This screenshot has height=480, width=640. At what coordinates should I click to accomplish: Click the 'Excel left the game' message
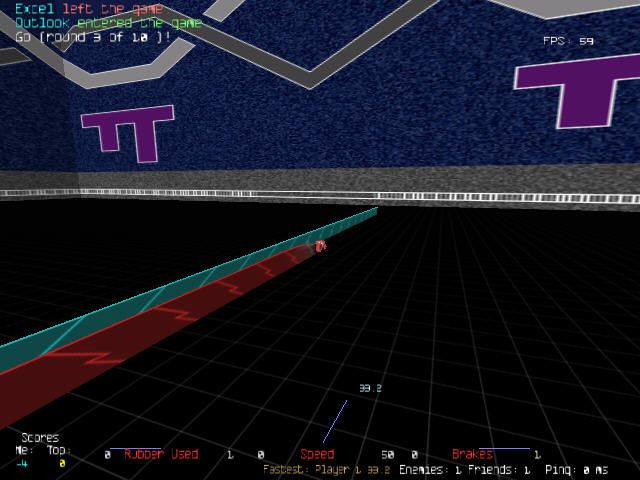tap(80, 8)
